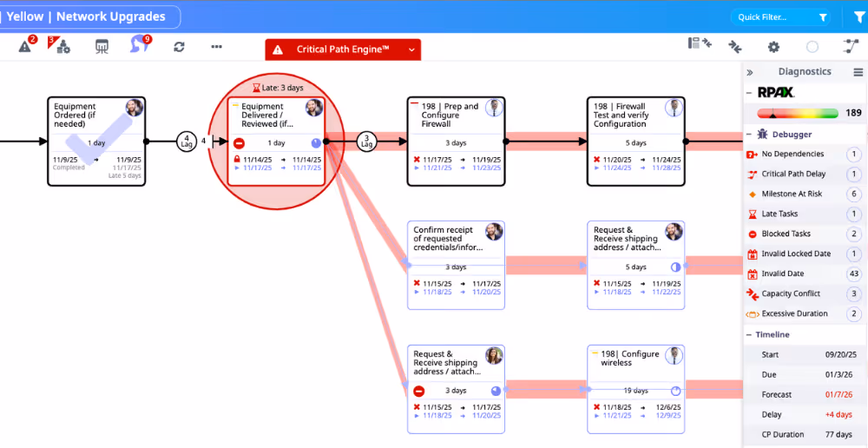Click the progress circle on Configure wireless card

675,391
